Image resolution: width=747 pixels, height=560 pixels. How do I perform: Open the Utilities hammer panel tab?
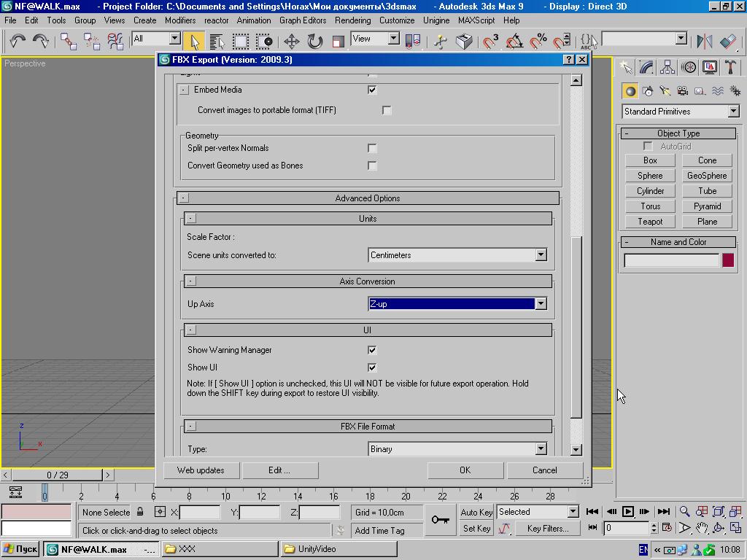[x=730, y=67]
